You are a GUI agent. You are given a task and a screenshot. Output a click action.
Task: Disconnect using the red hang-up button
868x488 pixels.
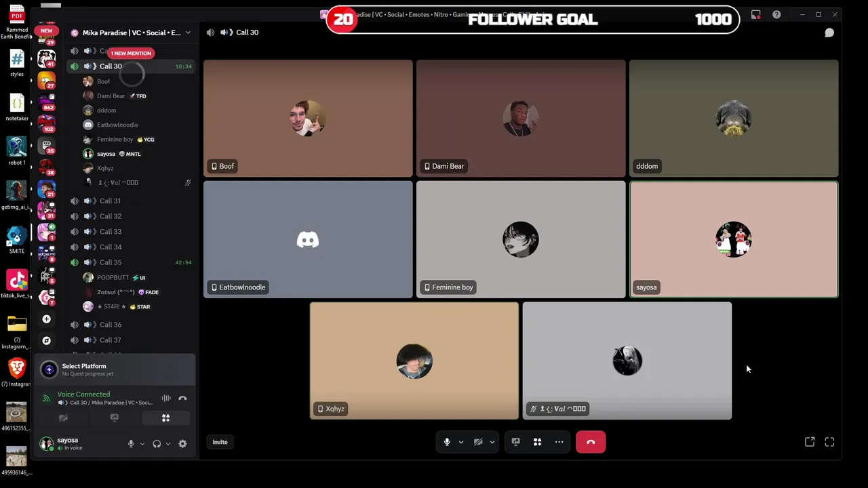pyautogui.click(x=591, y=442)
